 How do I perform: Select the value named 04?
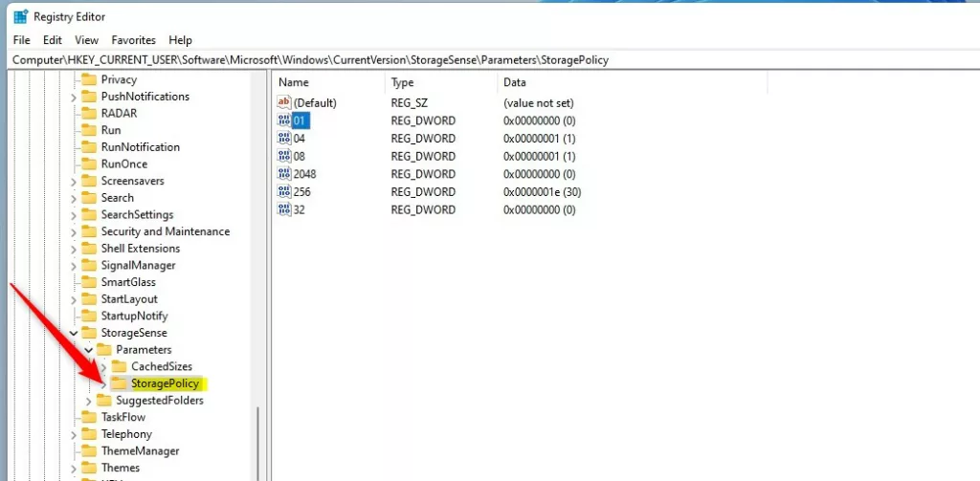(x=299, y=138)
